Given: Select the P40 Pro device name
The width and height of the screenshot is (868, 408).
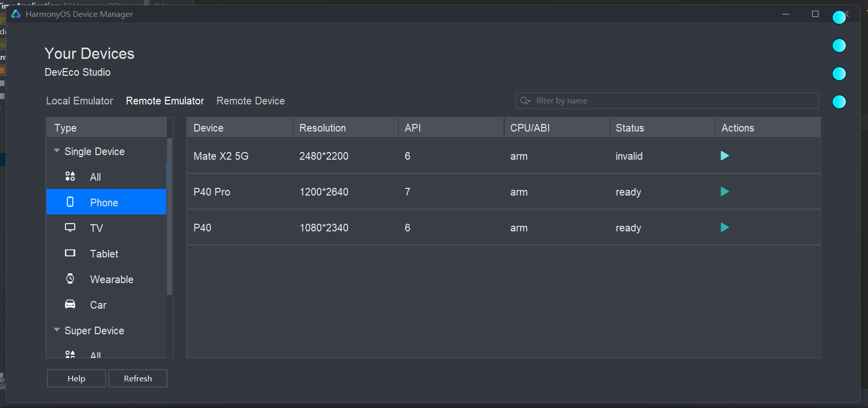Looking at the screenshot, I should (212, 192).
